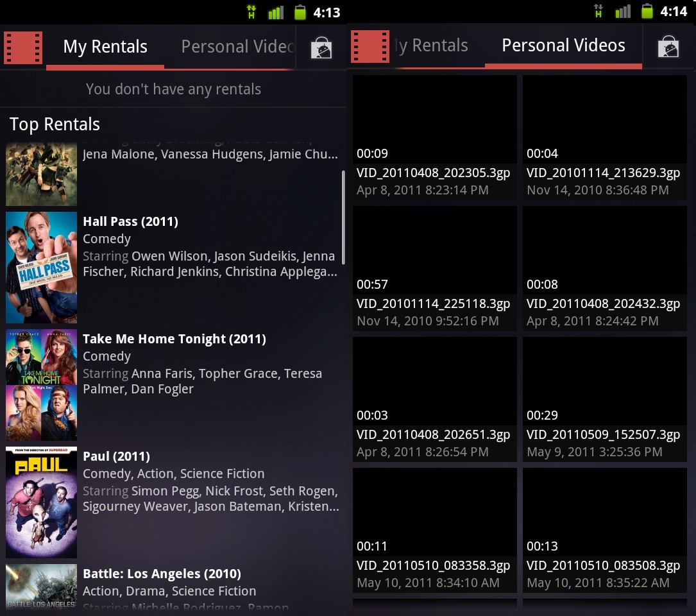The width and height of the screenshot is (696, 616).
Task: Open Take Me Home Tonight (2011) title
Action: click(x=174, y=339)
